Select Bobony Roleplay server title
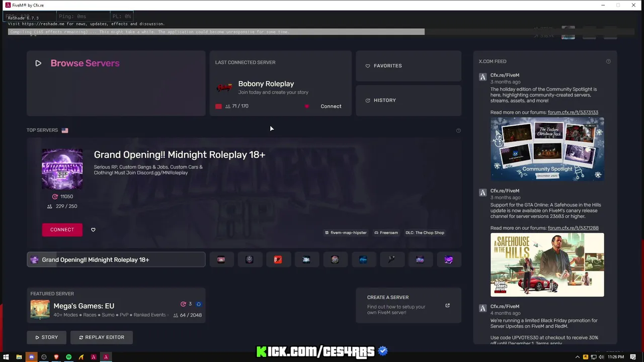This screenshot has height=362, width=644. [266, 84]
